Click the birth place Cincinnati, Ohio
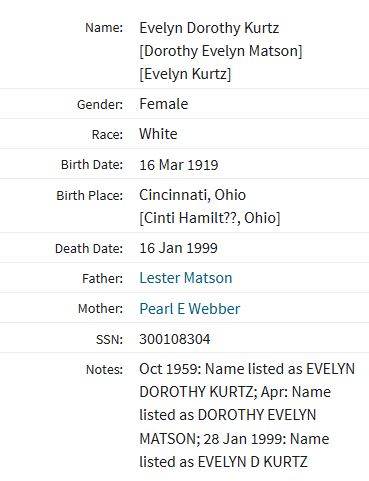Viewport: 369px width, 481px height. pyautogui.click(x=192, y=195)
